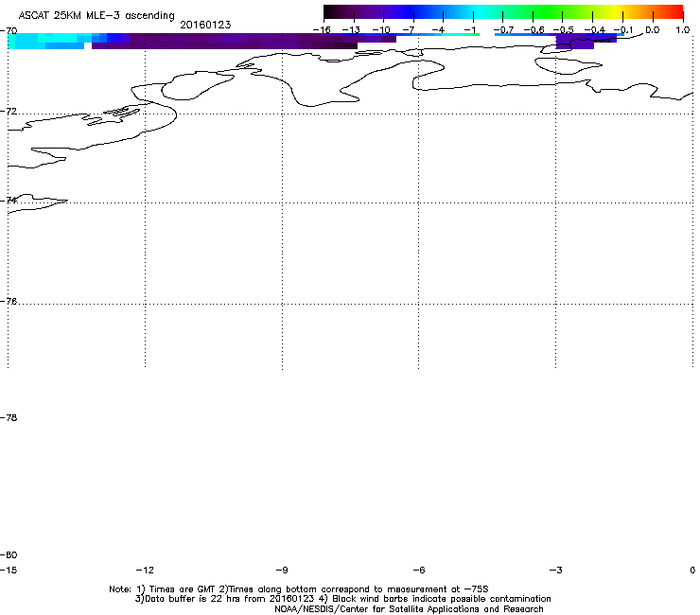
Task: Click the 'ASCAT 25KM MLE-3 ascending' title text
Action: [x=96, y=15]
